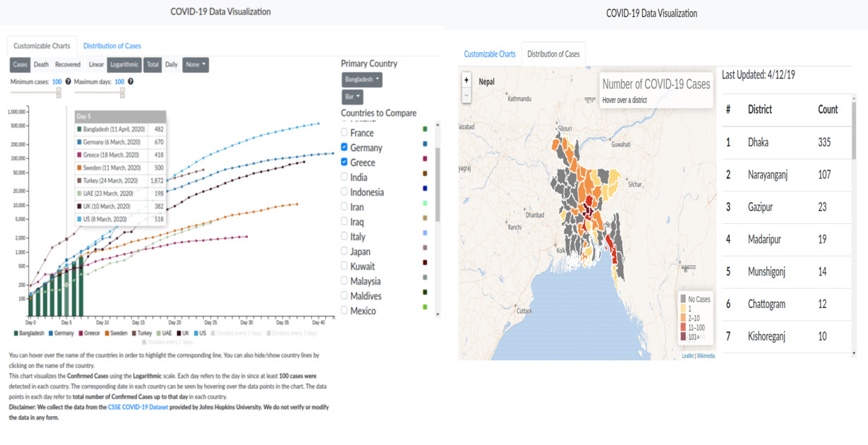Switch chart to Linear scale
Screen dimensions: 868x445
tap(95, 64)
